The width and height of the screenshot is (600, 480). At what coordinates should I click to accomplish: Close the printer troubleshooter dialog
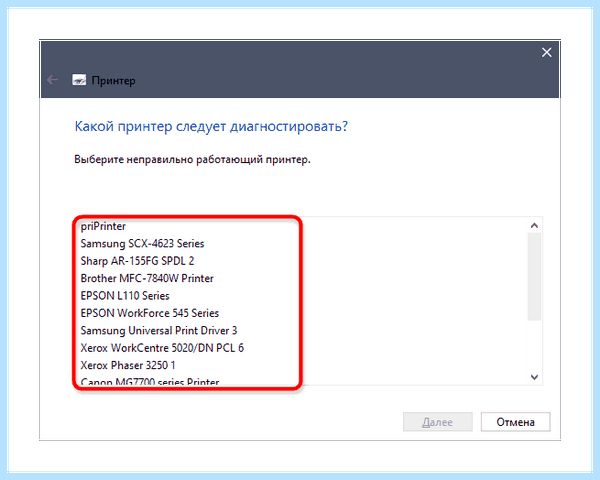pyautogui.click(x=546, y=52)
